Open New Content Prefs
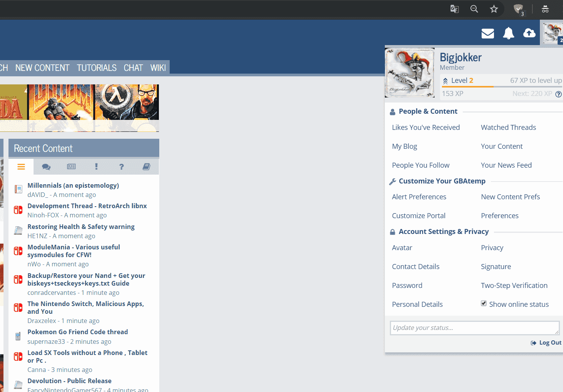Image resolution: width=563 pixels, height=392 pixels. coord(511,197)
